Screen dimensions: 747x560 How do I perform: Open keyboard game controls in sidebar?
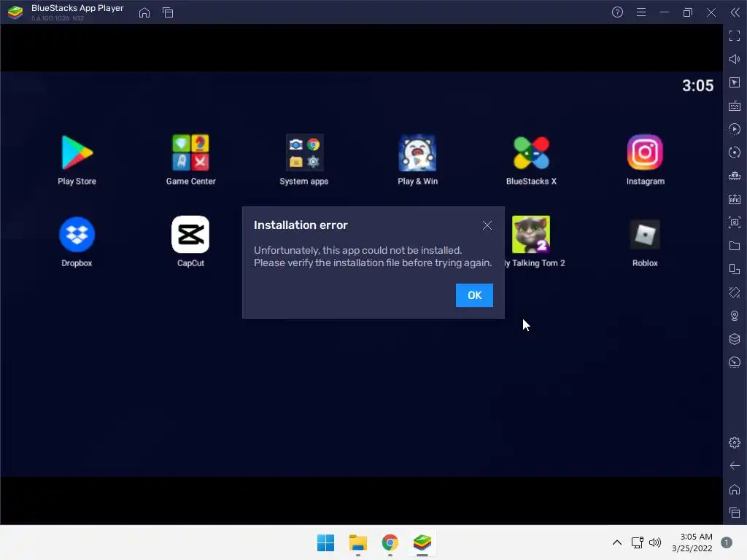coord(735,106)
